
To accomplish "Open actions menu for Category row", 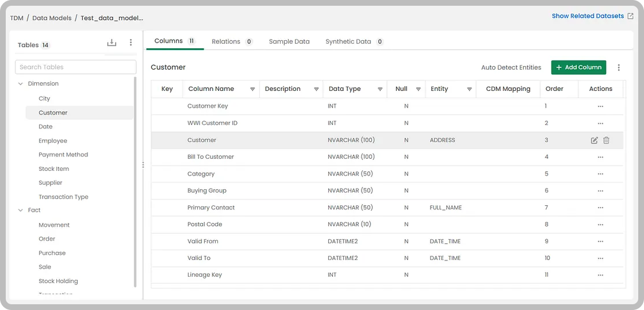I will (x=600, y=174).
